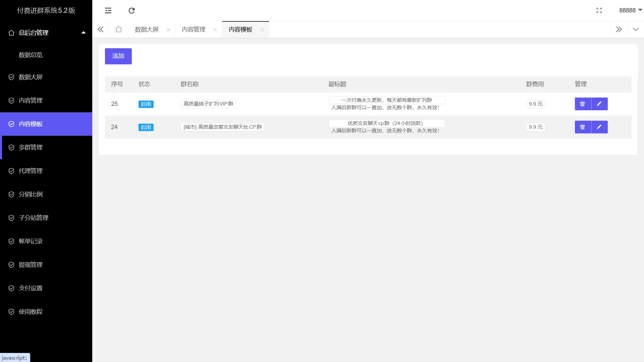Edit template row 25 with pencil icon

coord(599,104)
